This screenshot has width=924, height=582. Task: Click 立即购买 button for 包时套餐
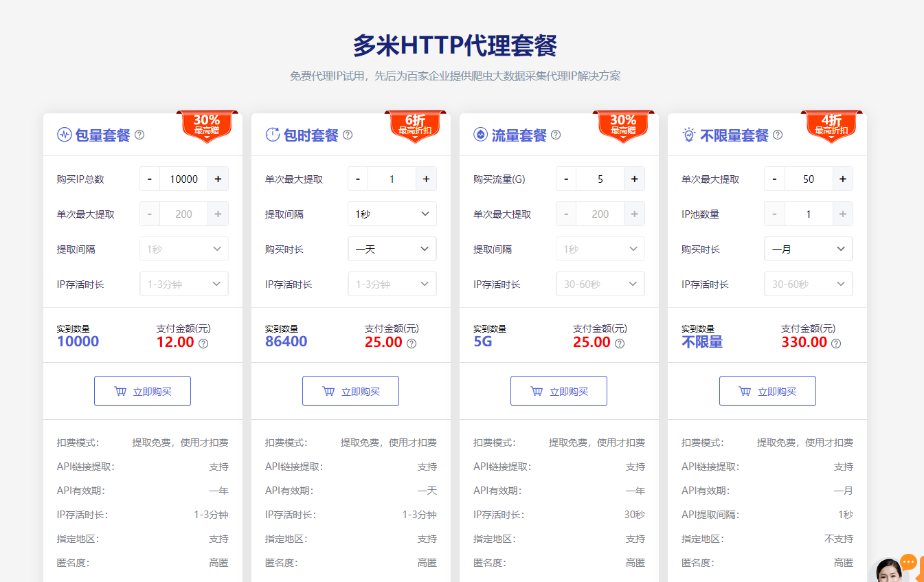tap(350, 391)
